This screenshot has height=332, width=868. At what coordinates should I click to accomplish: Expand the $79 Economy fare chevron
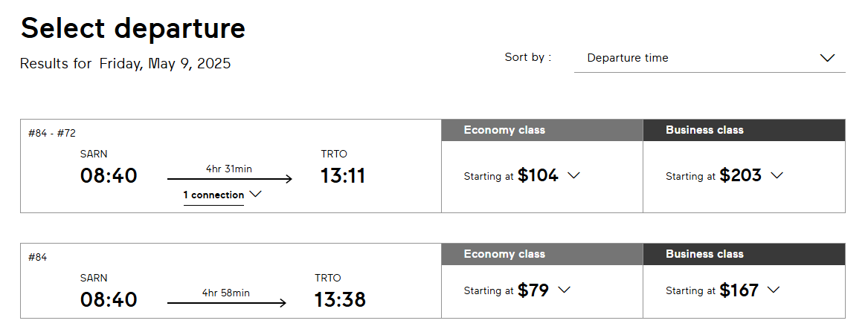pos(564,290)
